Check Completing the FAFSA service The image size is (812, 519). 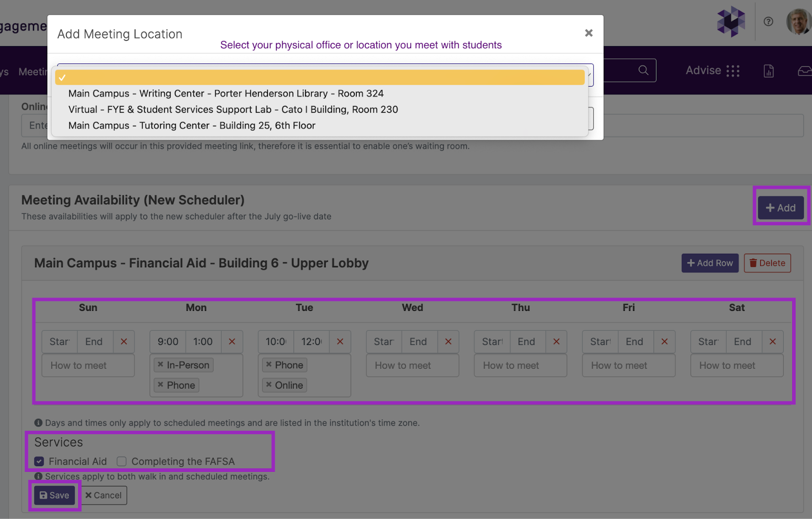pyautogui.click(x=121, y=461)
